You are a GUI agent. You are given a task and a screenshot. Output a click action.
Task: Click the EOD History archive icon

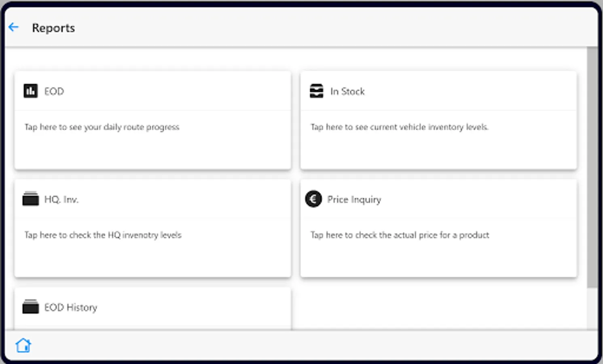point(31,307)
